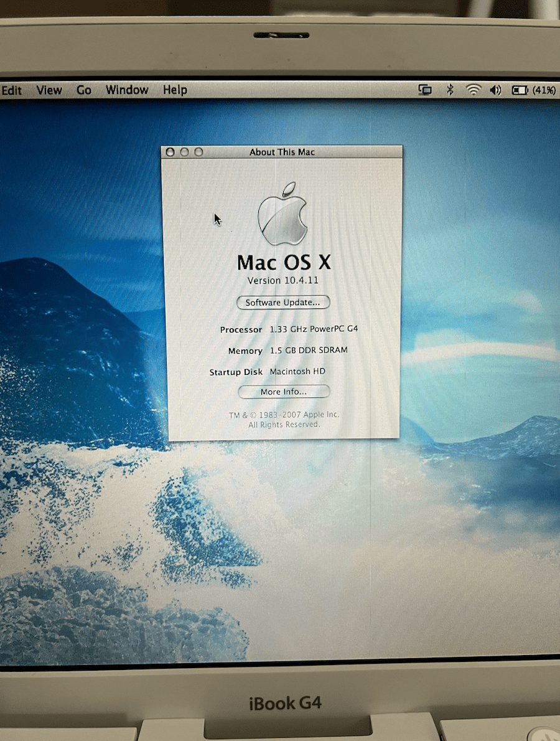560x741 pixels.
Task: Open the Displays menu bar icon
Action: pyautogui.click(x=425, y=90)
